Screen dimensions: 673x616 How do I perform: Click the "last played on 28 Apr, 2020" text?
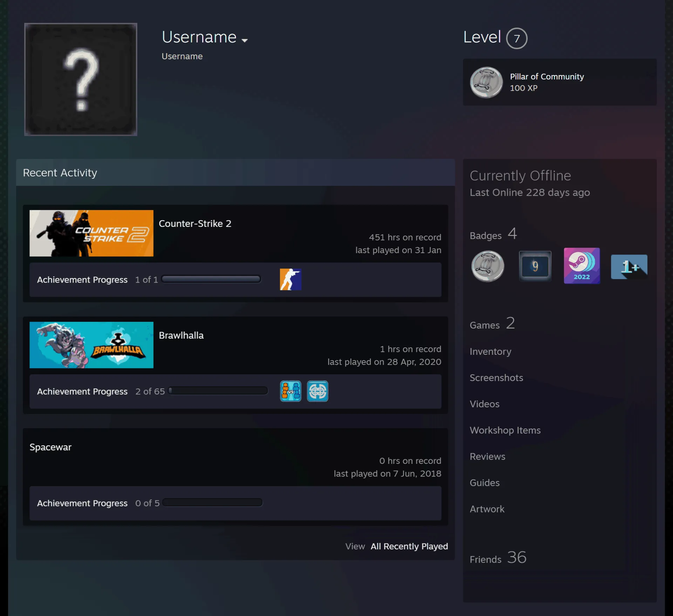pos(384,362)
